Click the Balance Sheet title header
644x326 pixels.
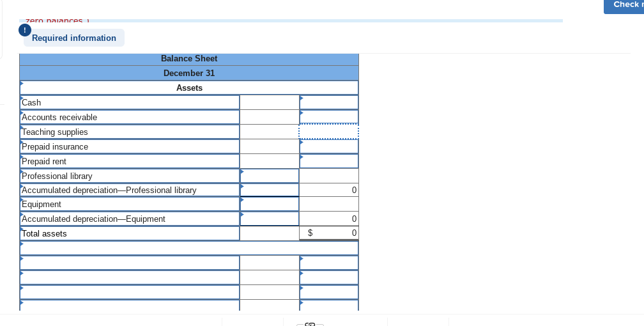point(189,59)
